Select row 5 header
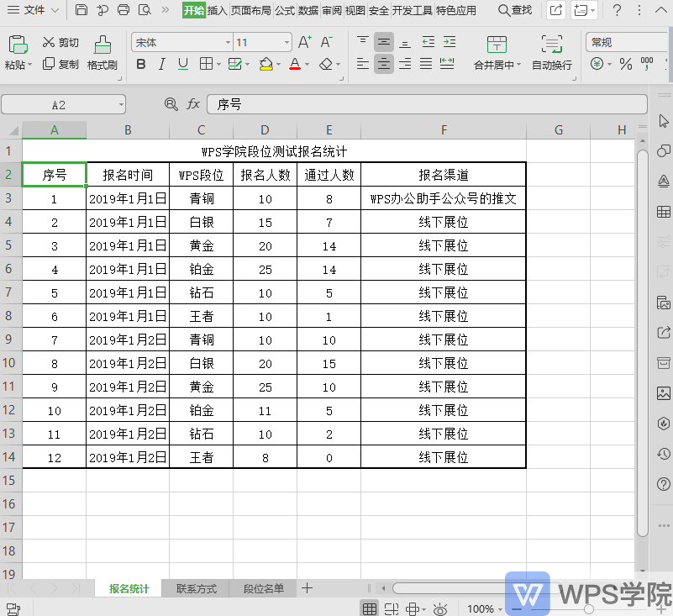This screenshot has width=673, height=616. click(x=8, y=245)
